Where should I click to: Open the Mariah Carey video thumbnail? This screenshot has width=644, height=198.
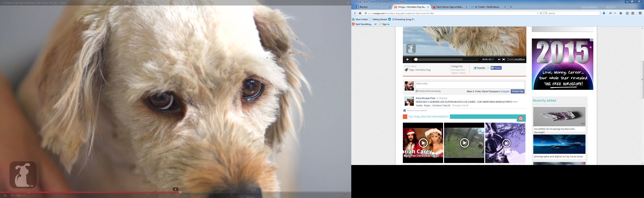pos(423,143)
